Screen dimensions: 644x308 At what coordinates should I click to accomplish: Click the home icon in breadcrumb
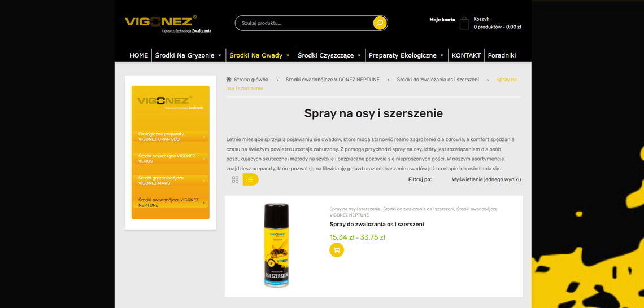[229, 80]
